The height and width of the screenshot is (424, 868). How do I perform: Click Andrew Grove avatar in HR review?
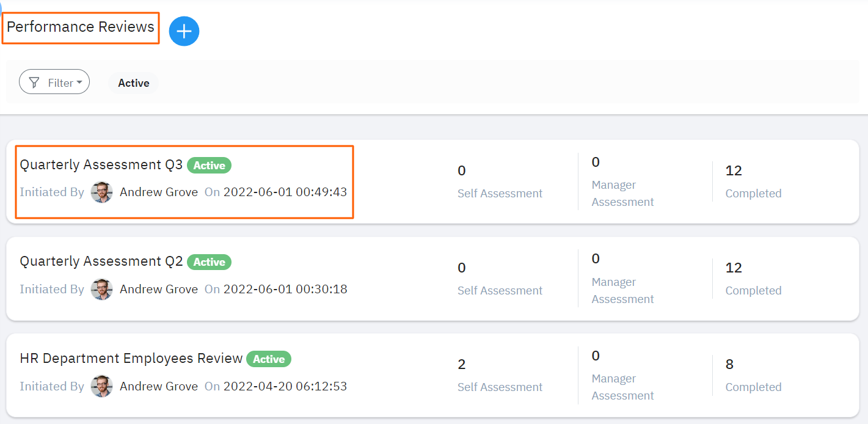[x=101, y=386]
